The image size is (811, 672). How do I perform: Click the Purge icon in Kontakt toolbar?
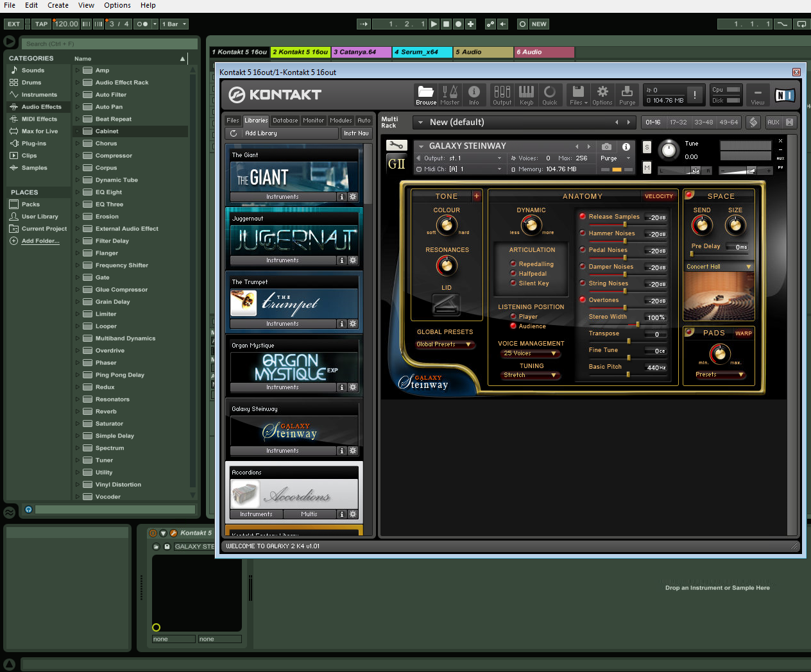click(627, 95)
